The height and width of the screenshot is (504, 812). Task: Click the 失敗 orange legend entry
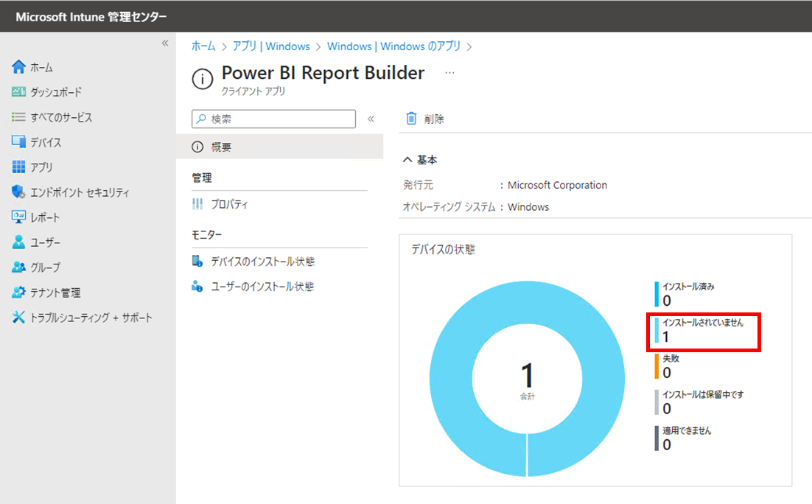667,366
